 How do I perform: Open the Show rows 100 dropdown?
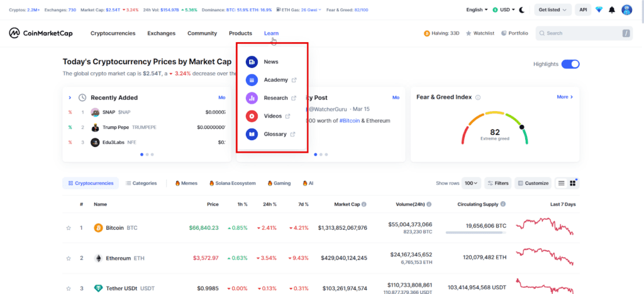[x=471, y=183]
